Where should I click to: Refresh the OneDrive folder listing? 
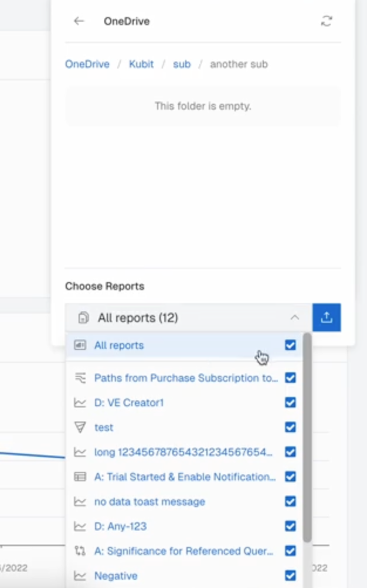coord(327,21)
